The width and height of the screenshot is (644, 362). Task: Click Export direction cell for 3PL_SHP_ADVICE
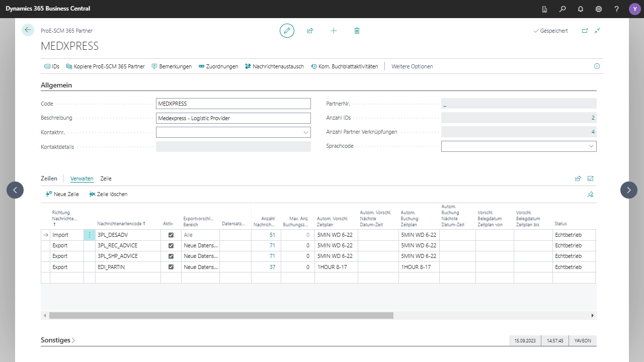click(x=67, y=256)
